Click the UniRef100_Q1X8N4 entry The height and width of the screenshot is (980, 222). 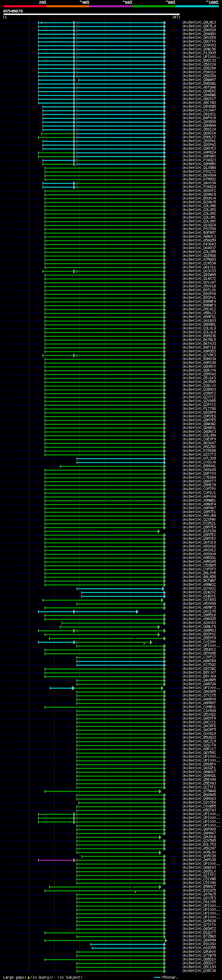(x=199, y=168)
